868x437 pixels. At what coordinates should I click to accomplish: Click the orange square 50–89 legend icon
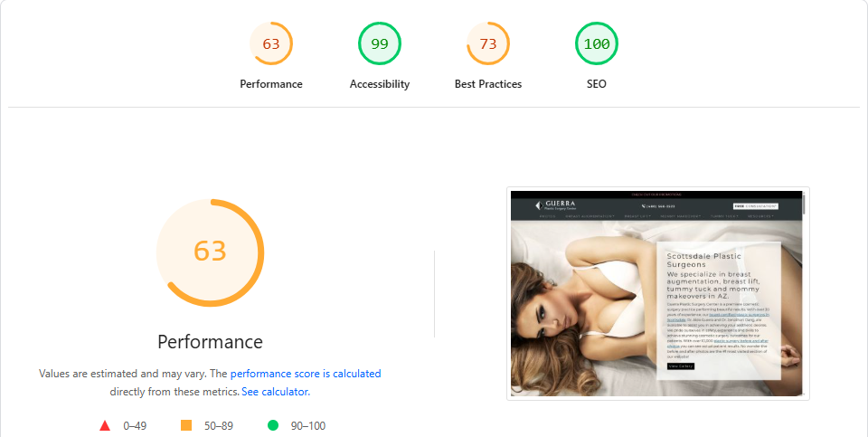click(186, 425)
